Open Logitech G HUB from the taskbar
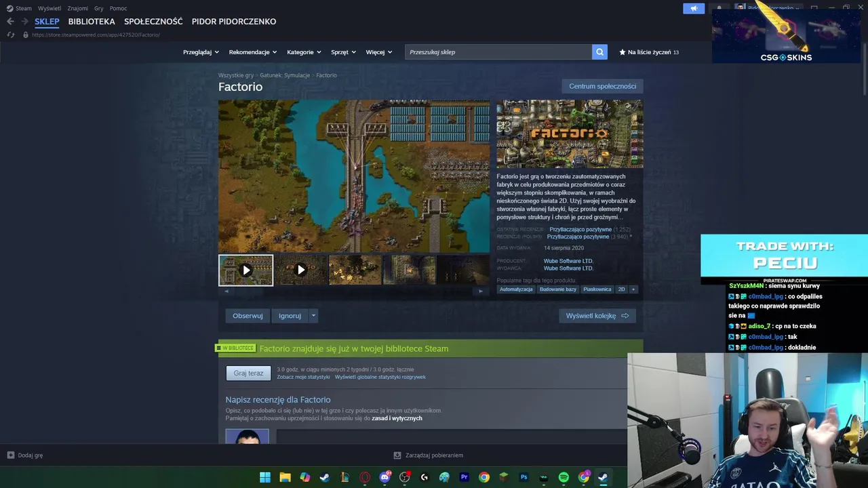 [x=425, y=477]
